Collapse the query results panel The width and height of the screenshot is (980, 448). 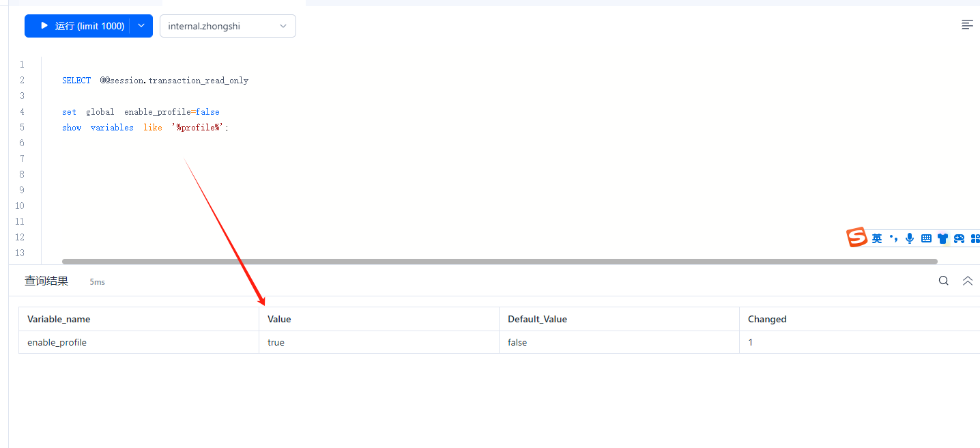click(967, 281)
